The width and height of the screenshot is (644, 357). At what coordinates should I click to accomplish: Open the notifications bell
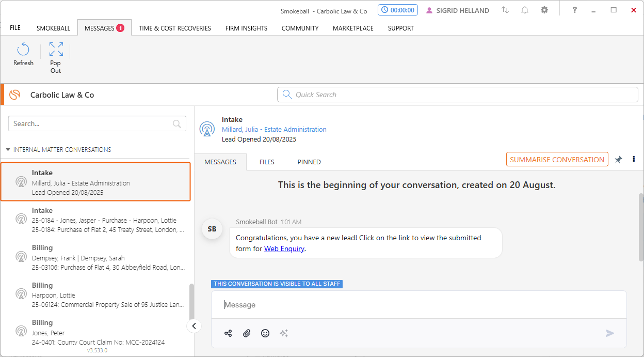click(525, 10)
